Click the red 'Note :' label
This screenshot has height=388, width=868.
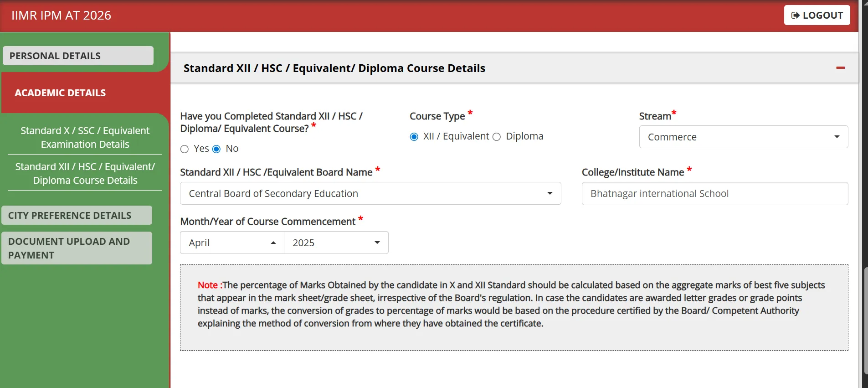point(210,285)
